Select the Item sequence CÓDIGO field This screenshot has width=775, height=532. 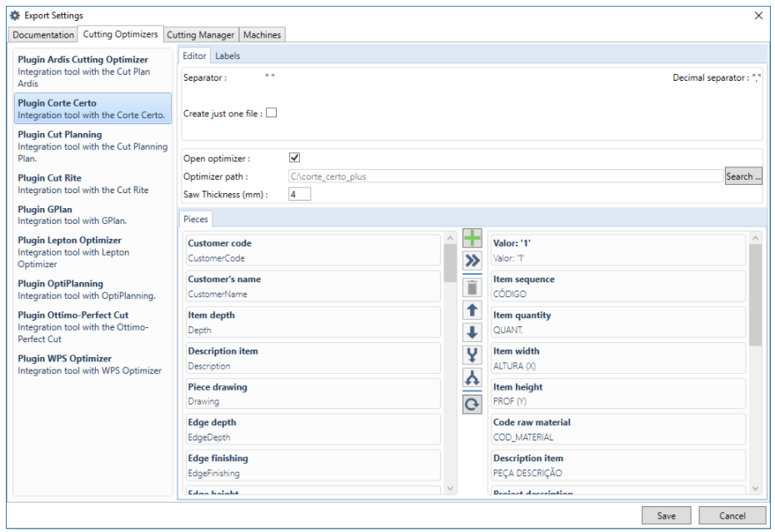(x=618, y=286)
